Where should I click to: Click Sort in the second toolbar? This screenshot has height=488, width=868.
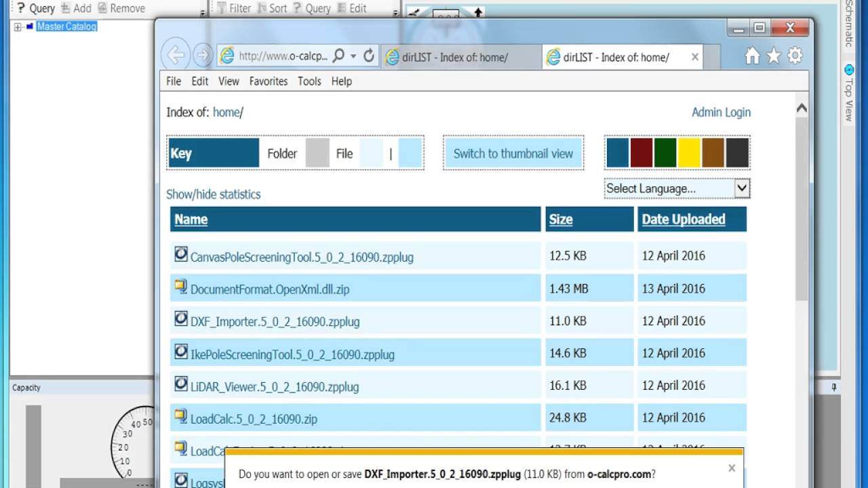[x=272, y=8]
